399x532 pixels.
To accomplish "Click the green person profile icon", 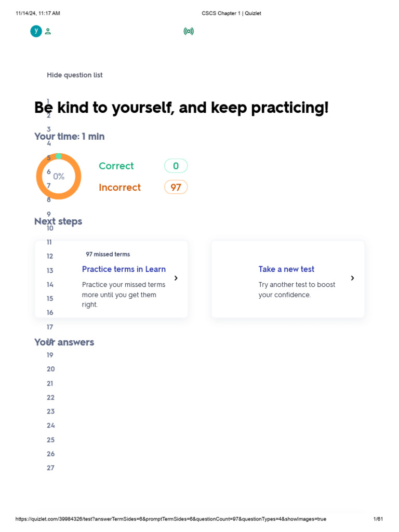I will pos(48,32).
